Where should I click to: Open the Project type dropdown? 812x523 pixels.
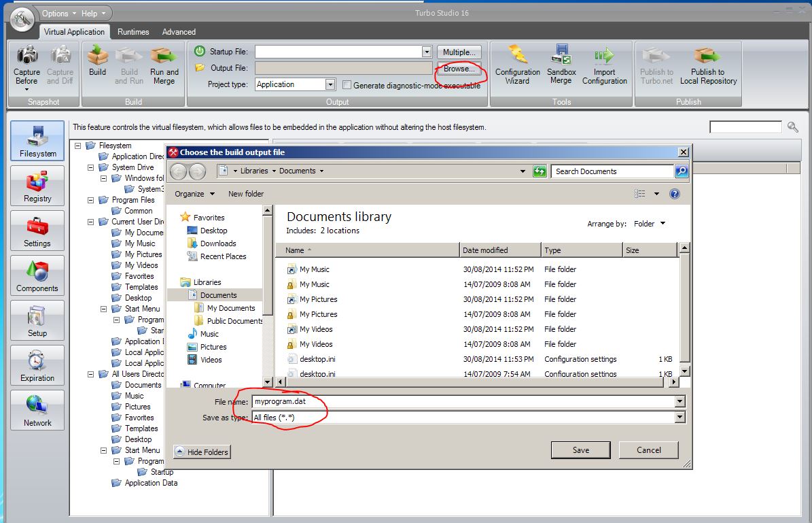click(x=330, y=84)
